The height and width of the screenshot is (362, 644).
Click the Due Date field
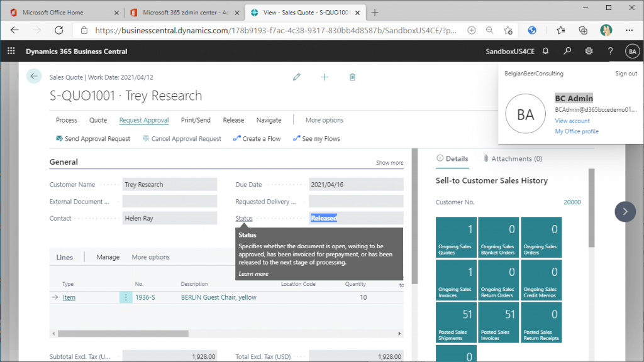pos(356,184)
